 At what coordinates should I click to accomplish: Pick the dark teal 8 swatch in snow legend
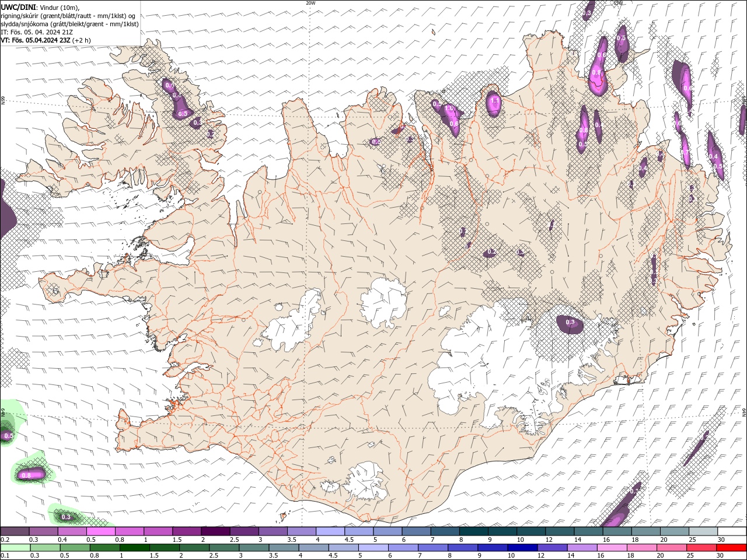473,531
